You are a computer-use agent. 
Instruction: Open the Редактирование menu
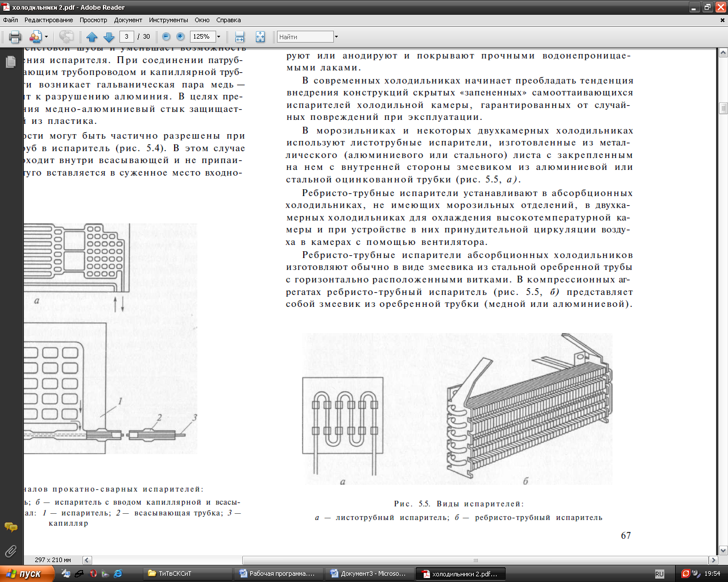[48, 20]
